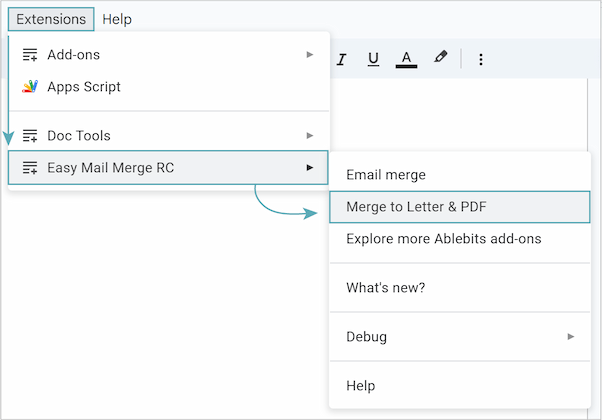Click Help in the Easy Mail Merge submenu
Image resolution: width=602 pixels, height=420 pixels.
point(460,385)
